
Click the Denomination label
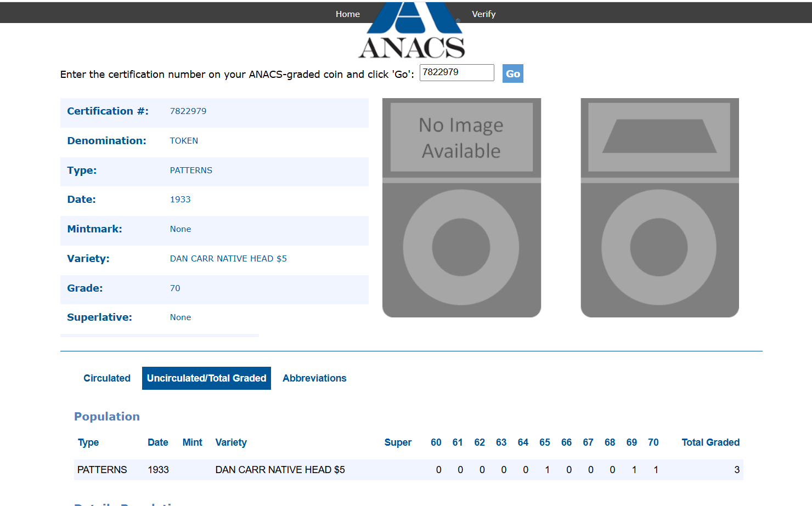(x=107, y=141)
